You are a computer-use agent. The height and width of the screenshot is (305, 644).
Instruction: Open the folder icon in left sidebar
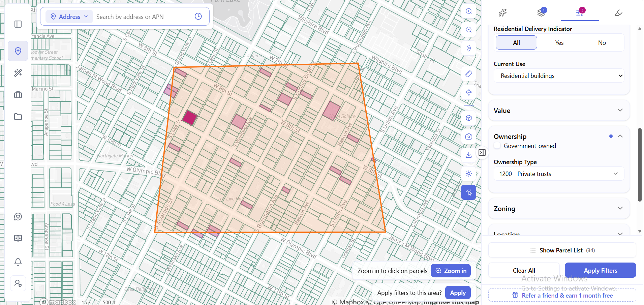point(18,117)
